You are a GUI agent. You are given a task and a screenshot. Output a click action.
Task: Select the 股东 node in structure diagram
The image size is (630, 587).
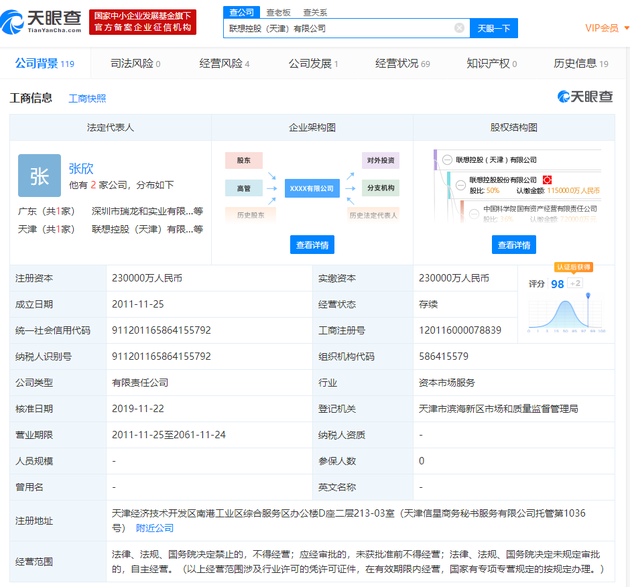(244, 160)
